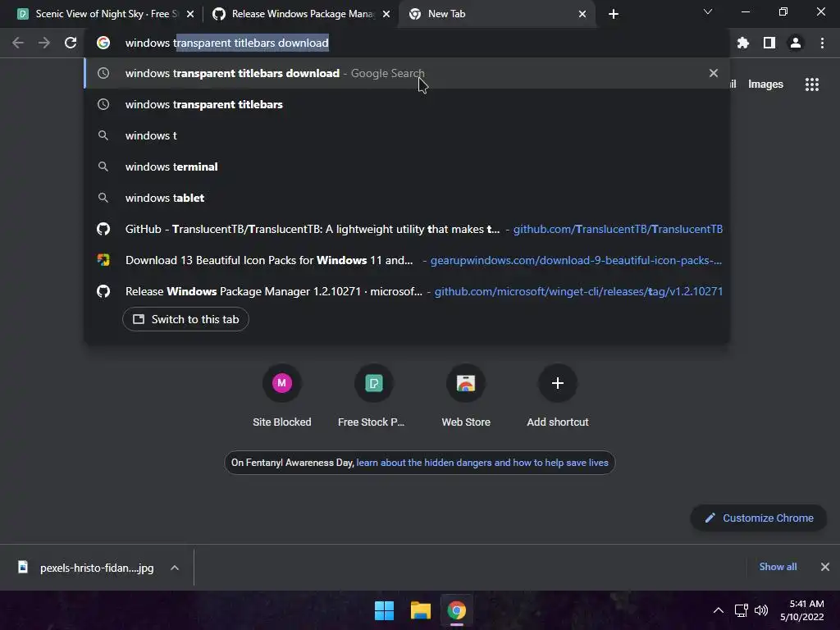
Task: Click the Add shortcut plus icon
Action: point(557,383)
